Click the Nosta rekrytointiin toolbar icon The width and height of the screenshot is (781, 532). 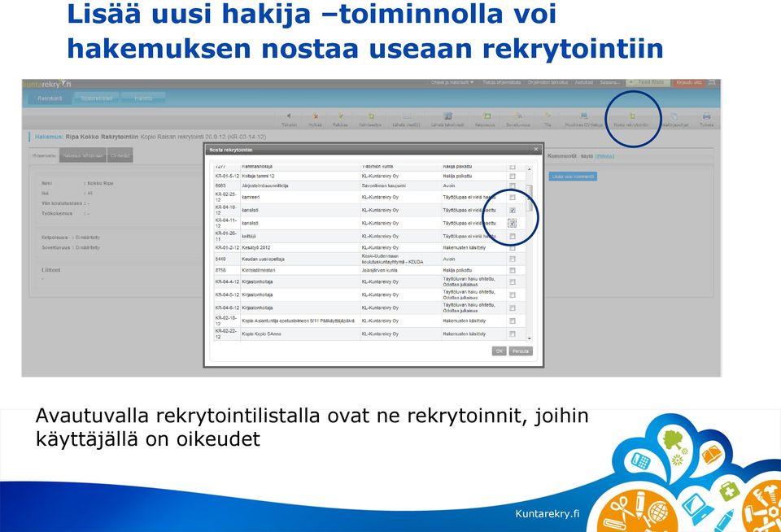(631, 116)
